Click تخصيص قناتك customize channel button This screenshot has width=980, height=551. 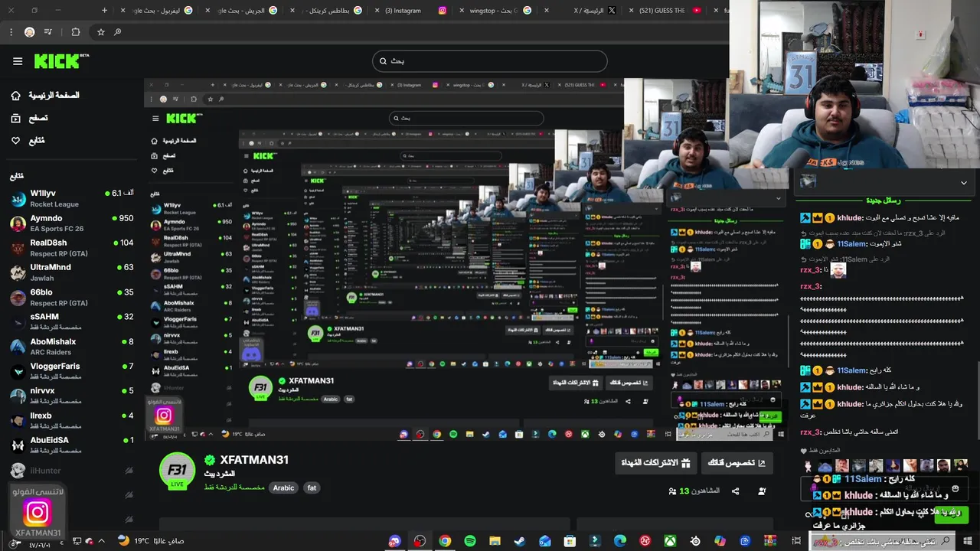tap(737, 463)
